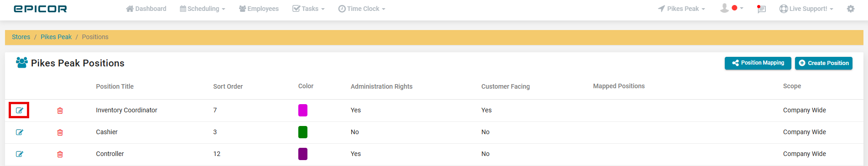Edit the Controller position
This screenshot has width=868, height=166.
tap(20, 154)
